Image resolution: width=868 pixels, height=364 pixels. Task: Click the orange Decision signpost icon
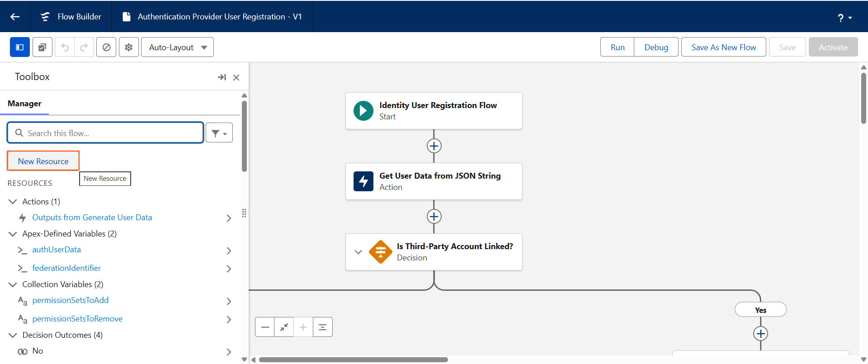(x=381, y=252)
